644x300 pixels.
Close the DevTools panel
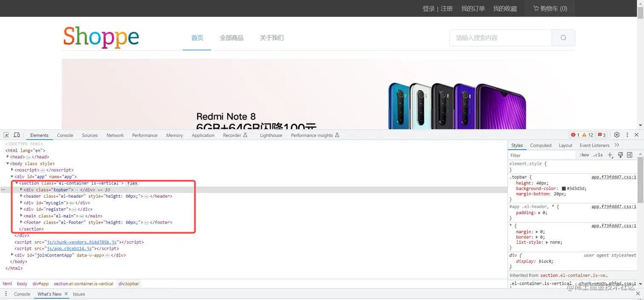coord(636,135)
